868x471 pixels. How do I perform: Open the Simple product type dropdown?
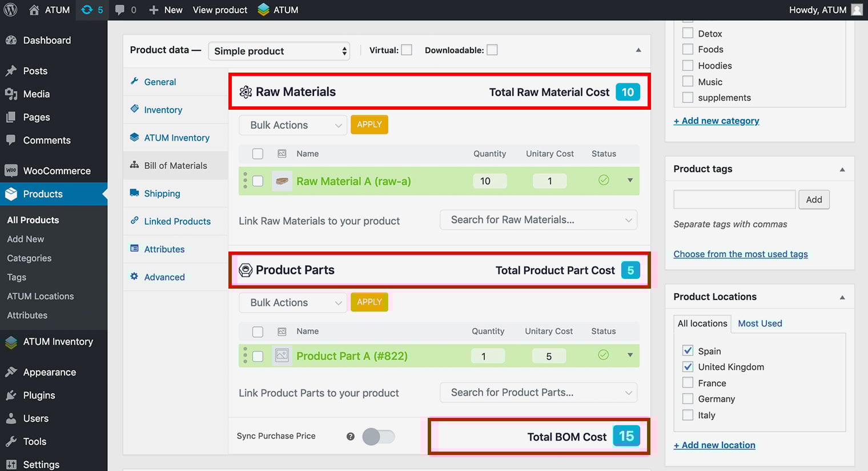pos(279,51)
